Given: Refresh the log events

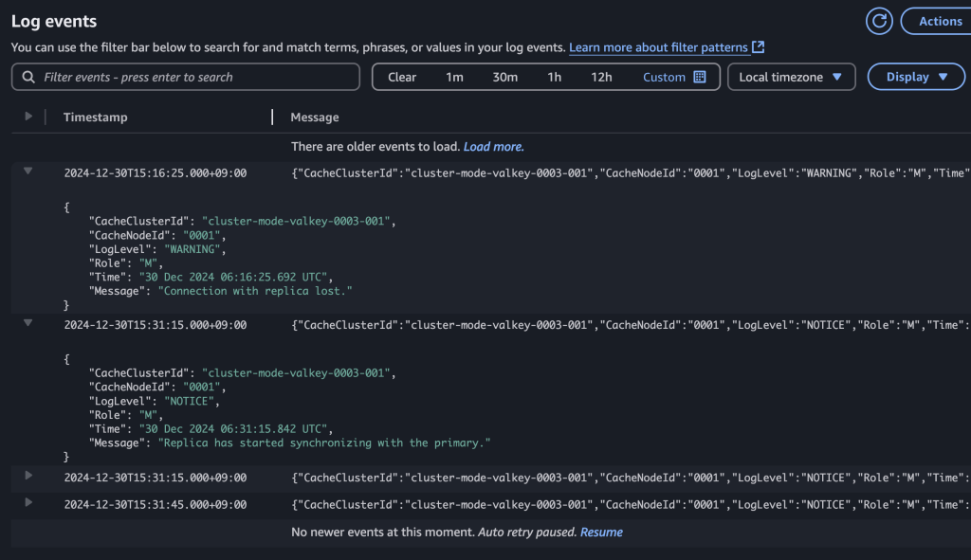Looking at the screenshot, I should (879, 21).
